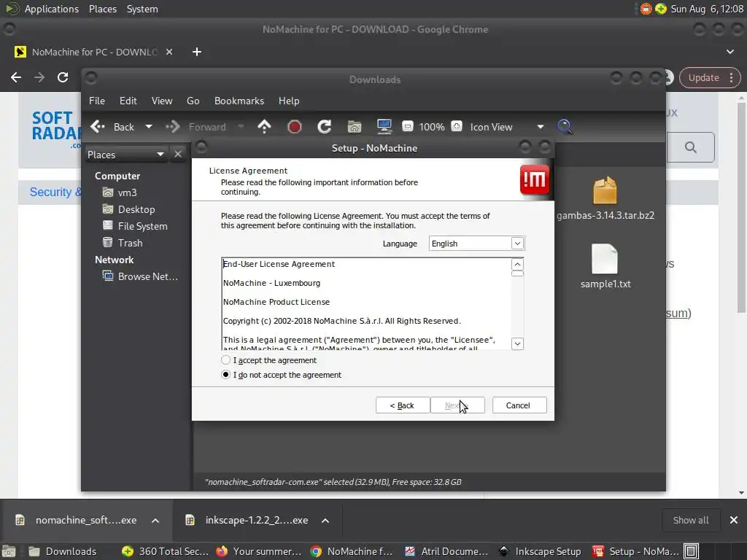Open Computer location icon

tap(384, 127)
